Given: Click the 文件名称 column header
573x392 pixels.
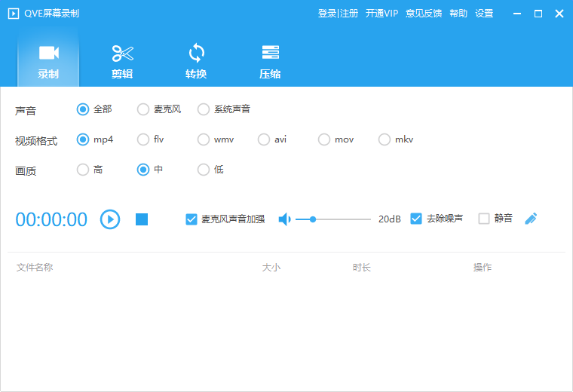Looking at the screenshot, I should click(35, 268).
